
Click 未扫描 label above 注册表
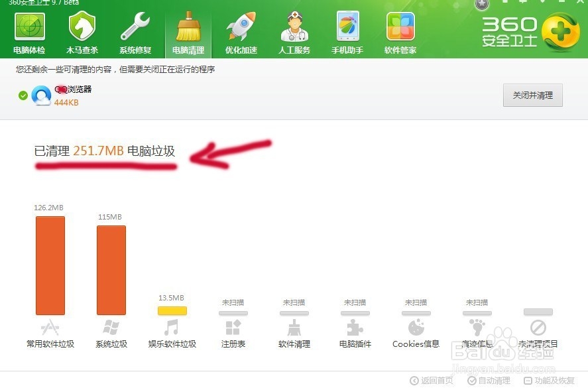[233, 302]
